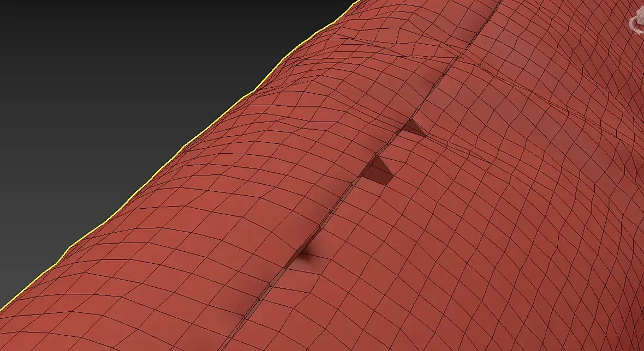Click the ViewCube navigation widget
644x351 pixels.
637,21
